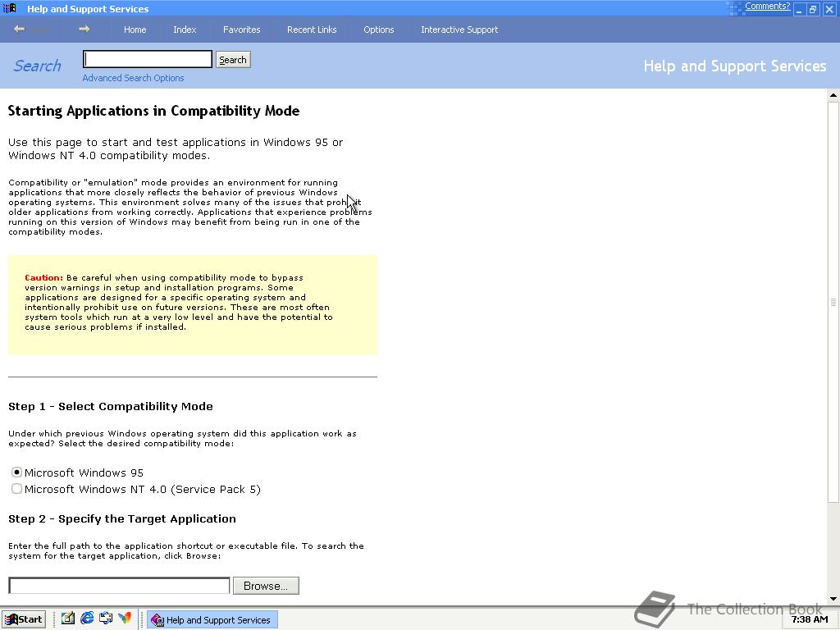The height and width of the screenshot is (630, 840).
Task: Click the forward arrow navigation icon
Action: [84, 29]
